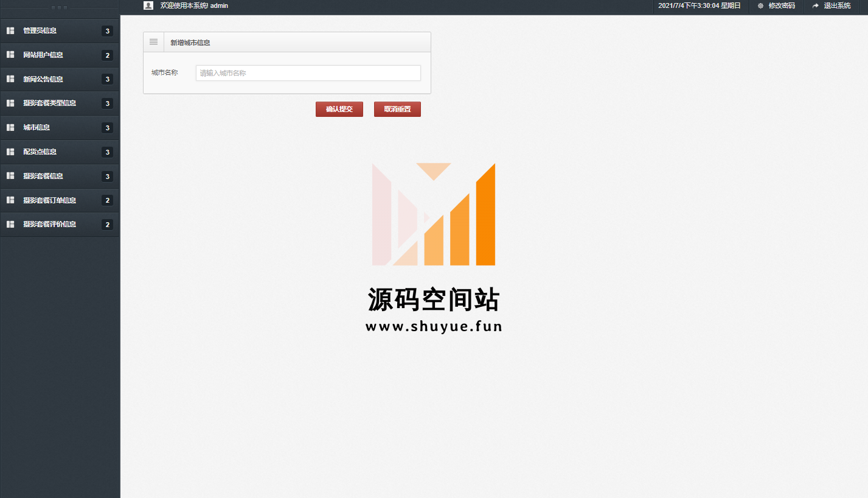Click the badge 3 on 新闻公告信息 row

point(107,79)
